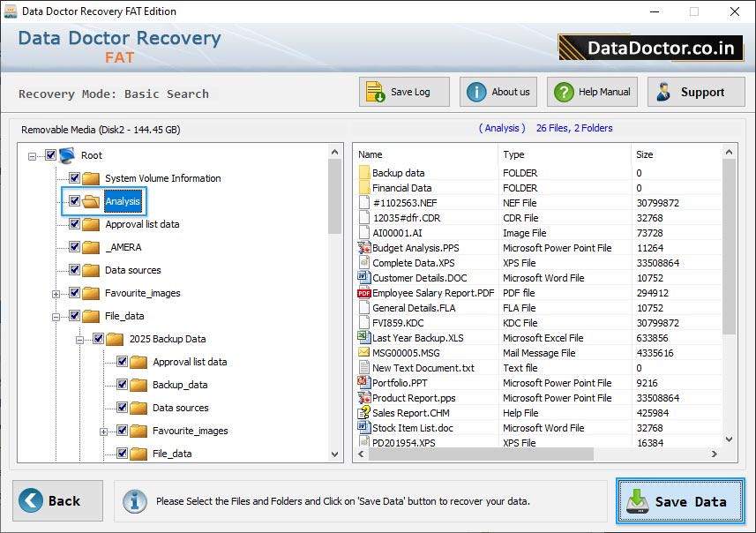Toggle the System Volume Information checkbox
This screenshot has width=756, height=533.
[x=75, y=178]
